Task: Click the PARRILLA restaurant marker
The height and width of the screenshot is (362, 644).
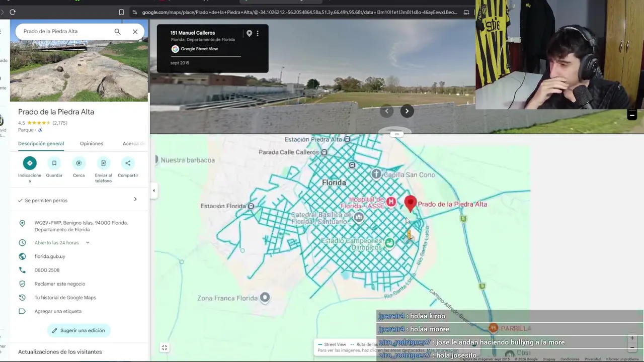Action: pyautogui.click(x=493, y=328)
